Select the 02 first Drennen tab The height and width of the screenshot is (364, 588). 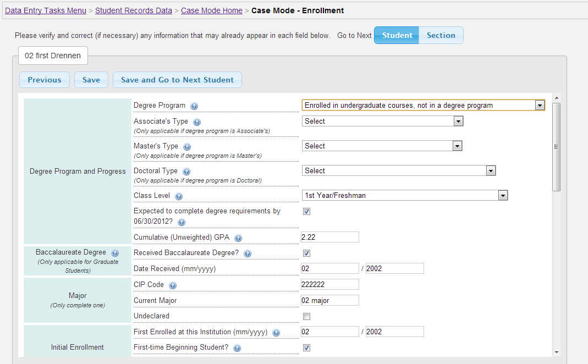tap(53, 56)
